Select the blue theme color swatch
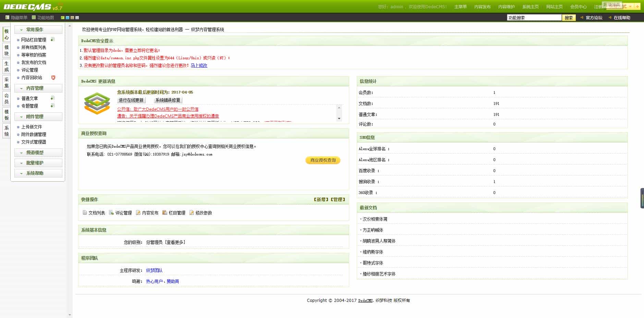 pyautogui.click(x=68, y=17)
